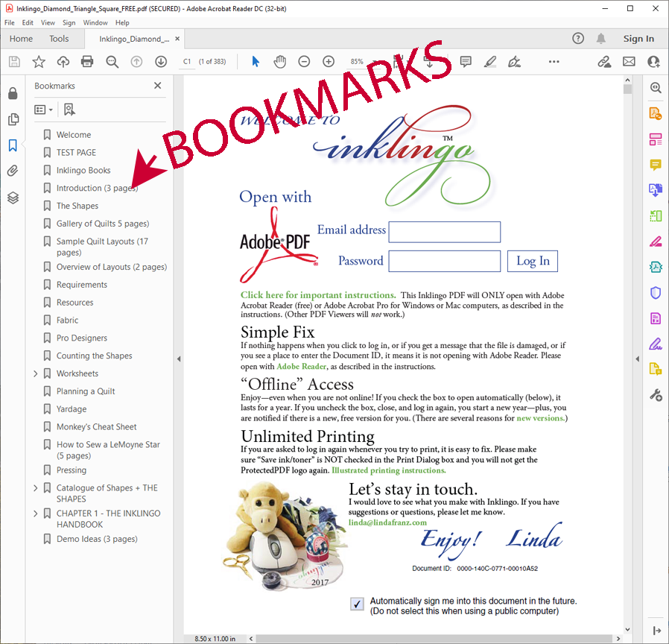The image size is (669, 644).
Task: Open Attachments paperclip panel
Action: point(13,171)
